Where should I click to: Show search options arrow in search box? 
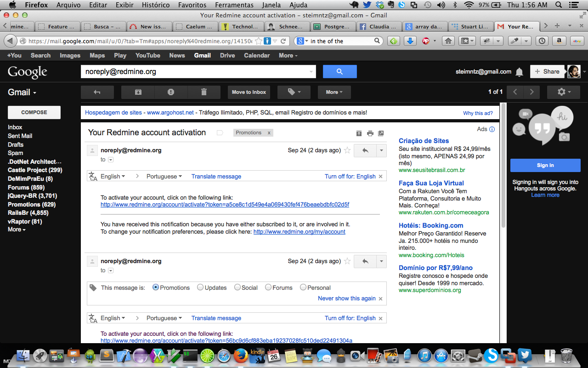click(x=312, y=72)
